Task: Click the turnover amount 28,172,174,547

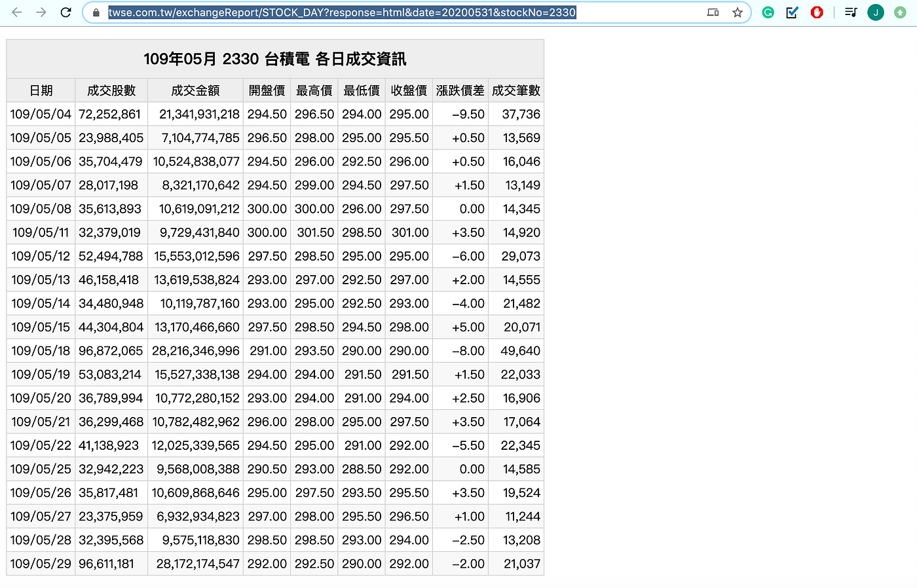Action: point(198,564)
